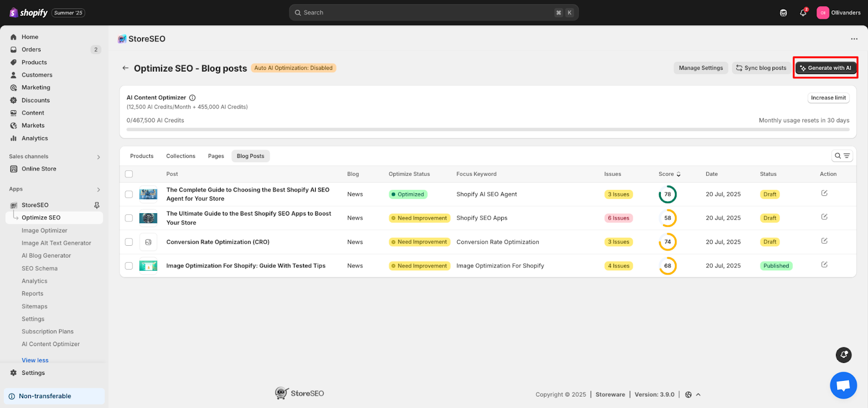This screenshot has width=868, height=408.
Task: Check the Image Optimization For Shopify row
Action: point(129,266)
